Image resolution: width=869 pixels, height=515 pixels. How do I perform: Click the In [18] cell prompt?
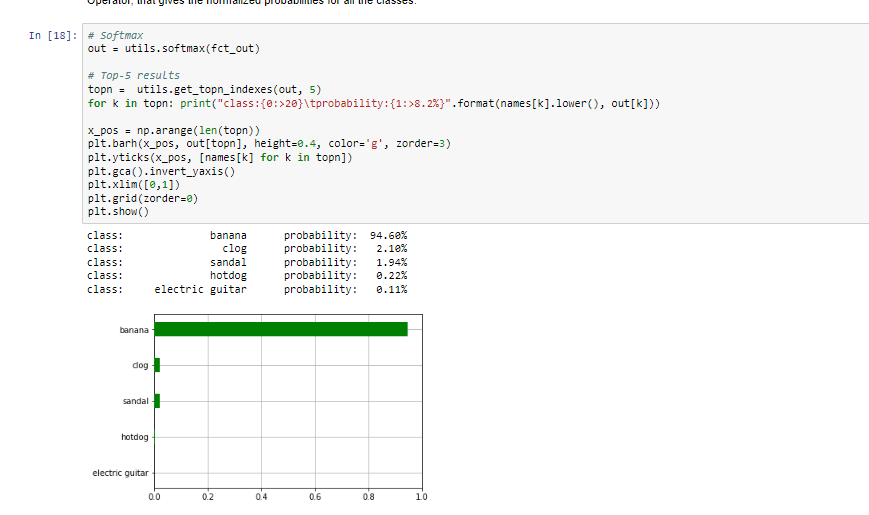coord(50,35)
